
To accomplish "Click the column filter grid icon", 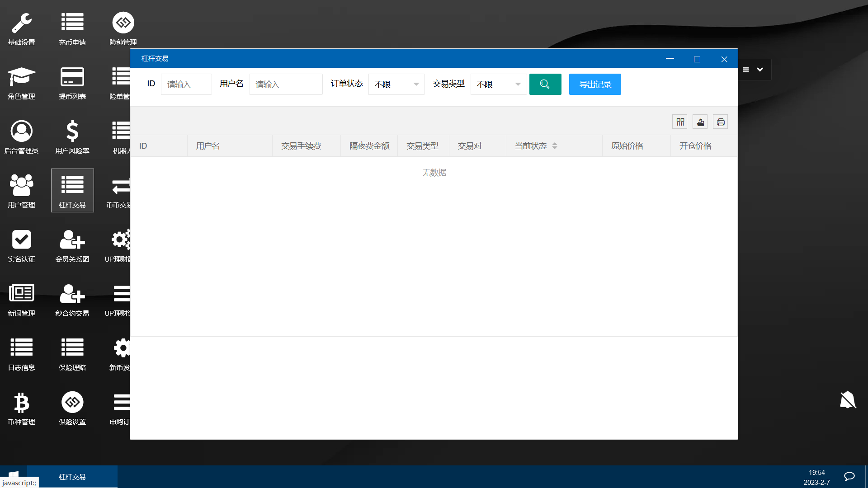I will (680, 122).
